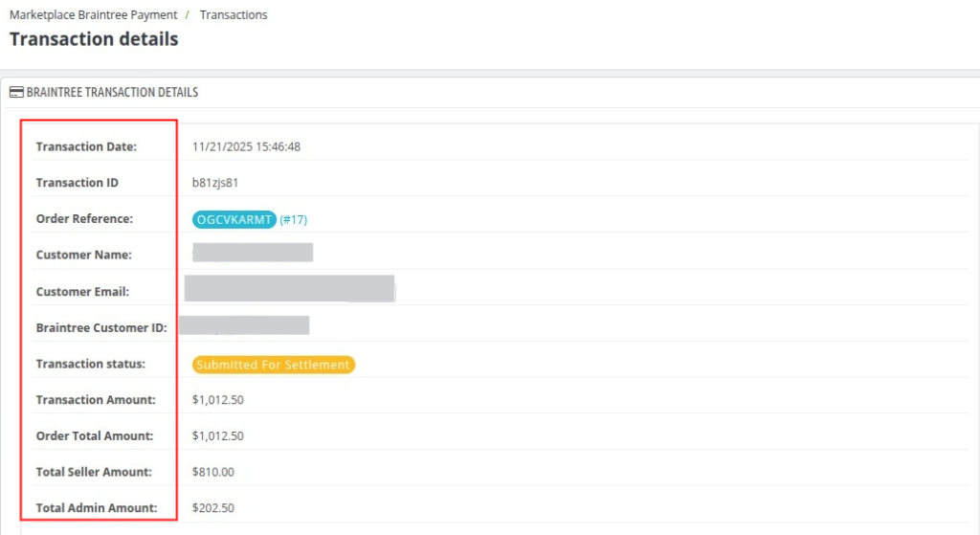
Task: Open the Marketplace Braintree Payment breadcrumb
Action: pyautogui.click(x=93, y=15)
